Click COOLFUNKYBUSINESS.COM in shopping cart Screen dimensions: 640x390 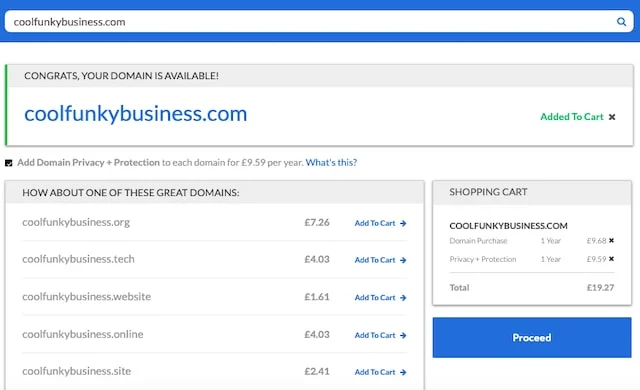tap(508, 226)
